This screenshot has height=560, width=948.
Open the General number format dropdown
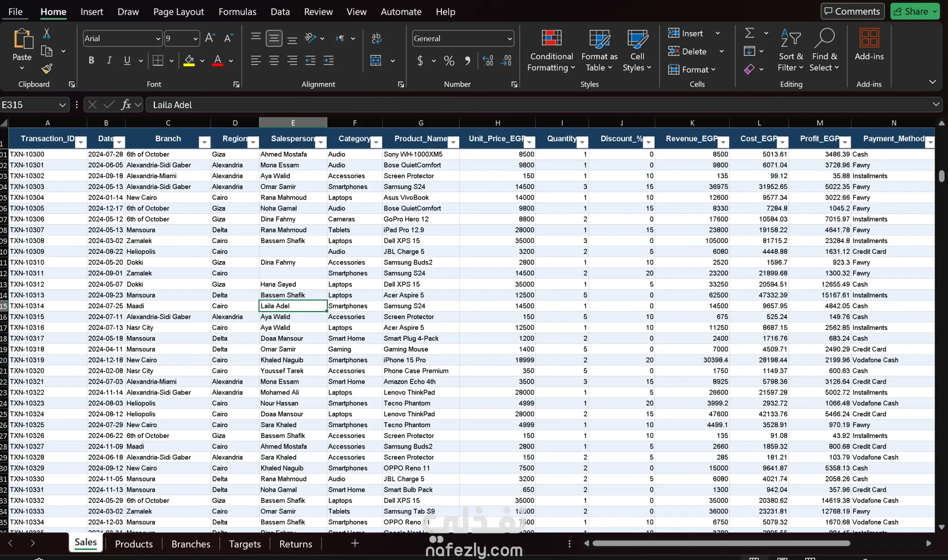point(510,39)
